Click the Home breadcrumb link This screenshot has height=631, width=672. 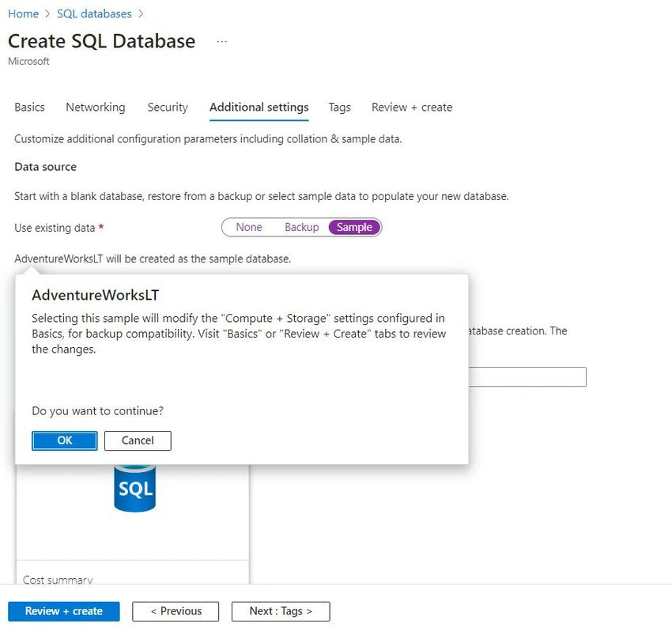coord(23,13)
